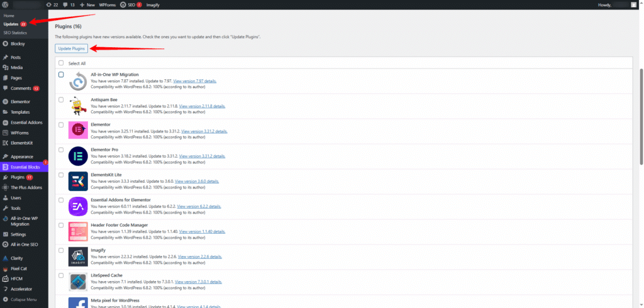Click the Settings sidebar icon
The height and width of the screenshot is (308, 644).
click(x=5, y=234)
